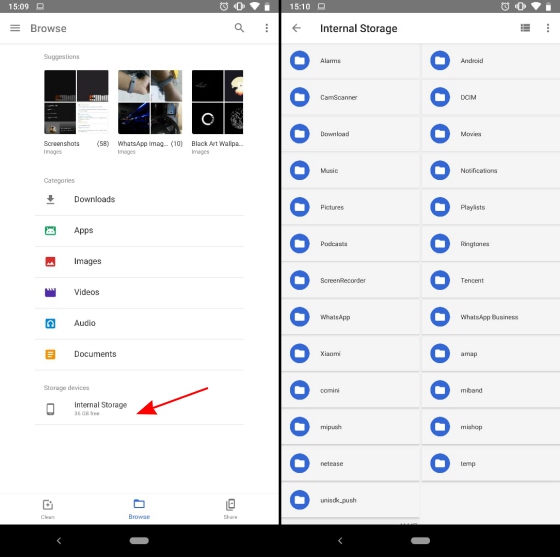Open the mishop folder
Viewport: 560px width, 557px height.
(x=491, y=427)
